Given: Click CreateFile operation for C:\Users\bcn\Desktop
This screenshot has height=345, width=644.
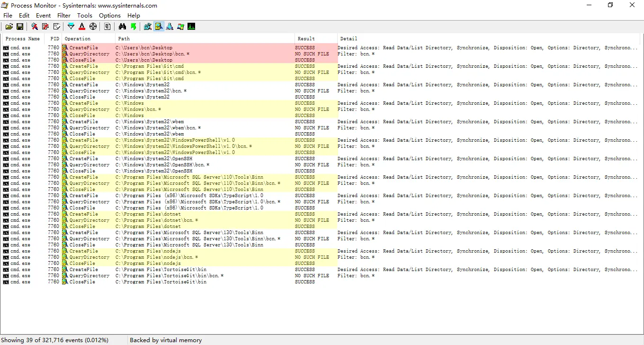Looking at the screenshot, I should point(84,48).
